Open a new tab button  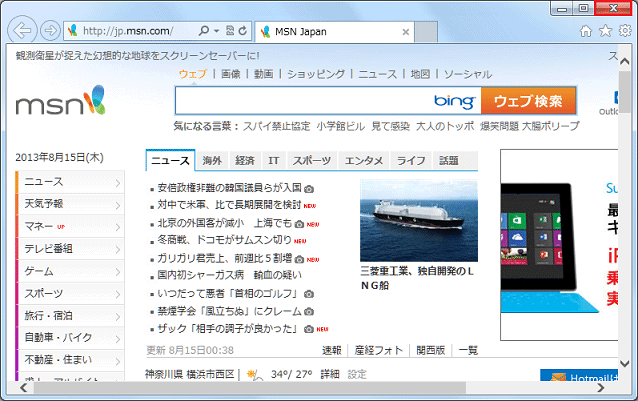pyautogui.click(x=426, y=32)
